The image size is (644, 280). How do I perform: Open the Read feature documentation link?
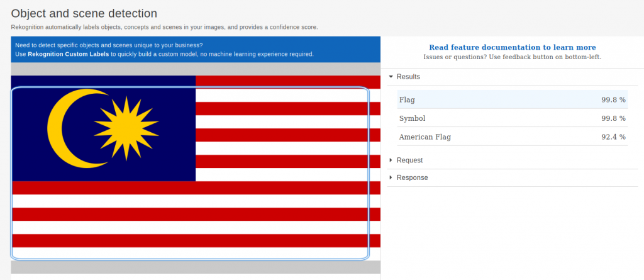[512, 47]
